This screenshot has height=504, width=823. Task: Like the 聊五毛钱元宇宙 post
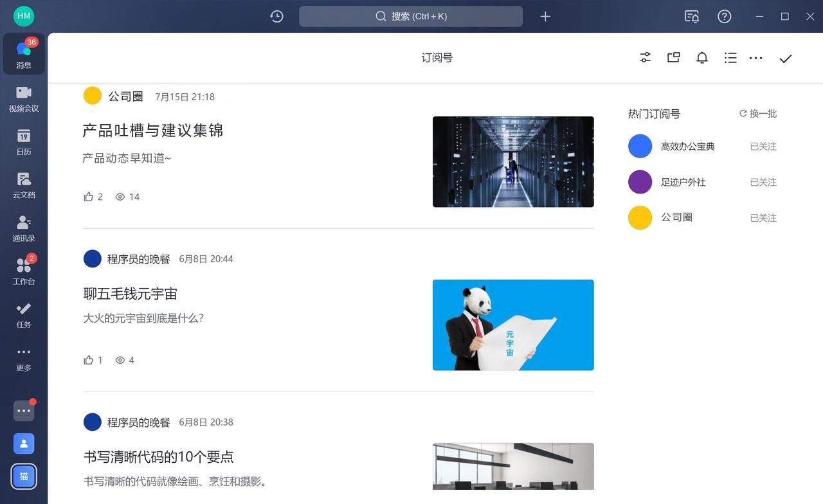[x=89, y=360]
